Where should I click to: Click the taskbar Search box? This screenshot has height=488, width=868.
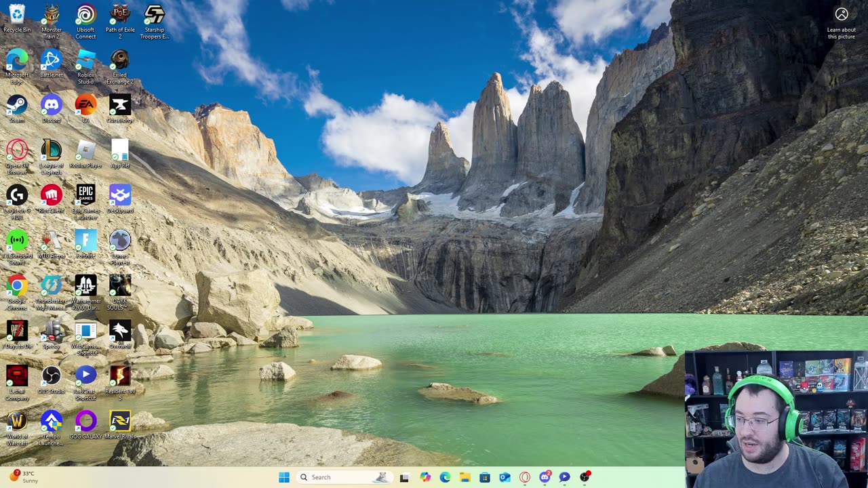coord(344,477)
